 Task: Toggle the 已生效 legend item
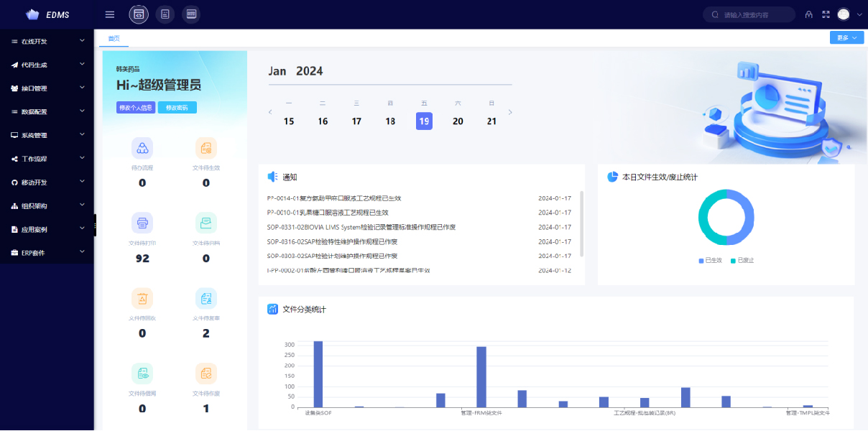pos(710,260)
